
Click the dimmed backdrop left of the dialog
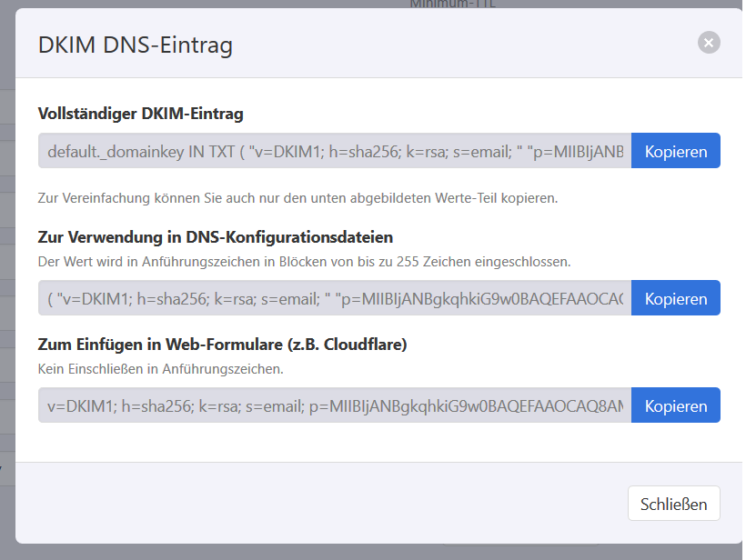tap(7, 273)
